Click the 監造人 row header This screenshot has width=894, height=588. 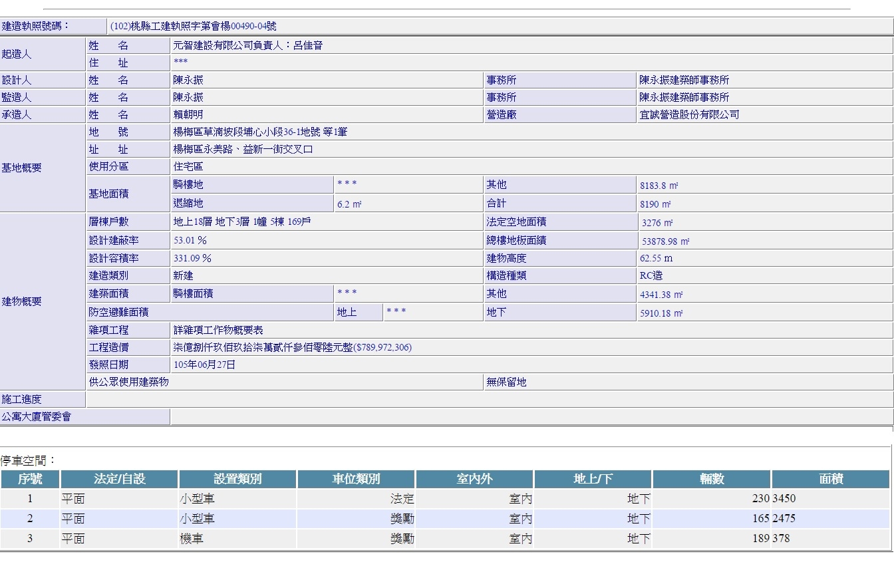[x=43, y=97]
